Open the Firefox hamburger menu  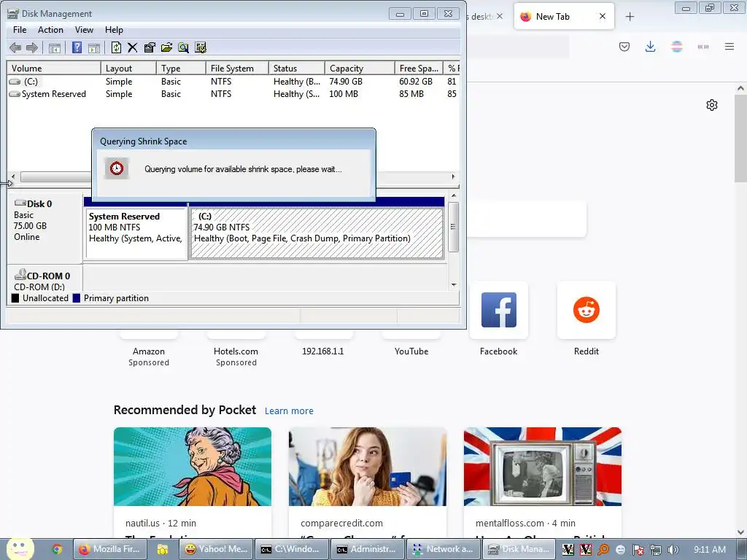729,47
